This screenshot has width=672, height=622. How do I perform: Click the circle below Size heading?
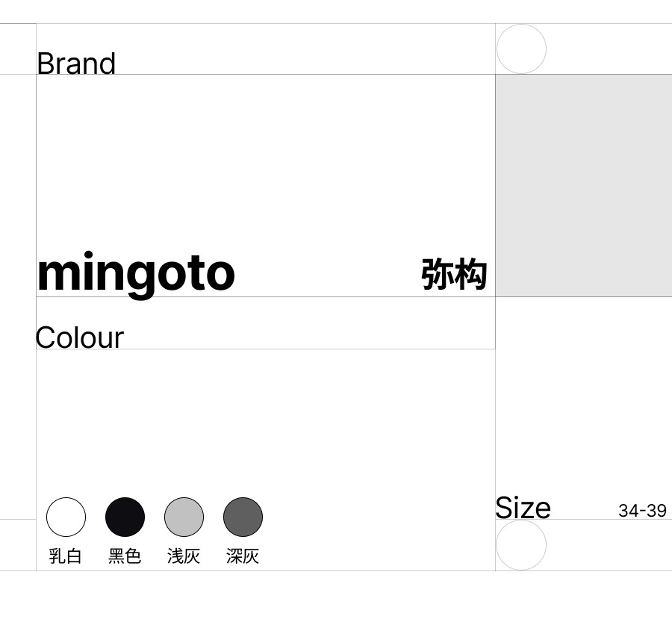pos(521,545)
